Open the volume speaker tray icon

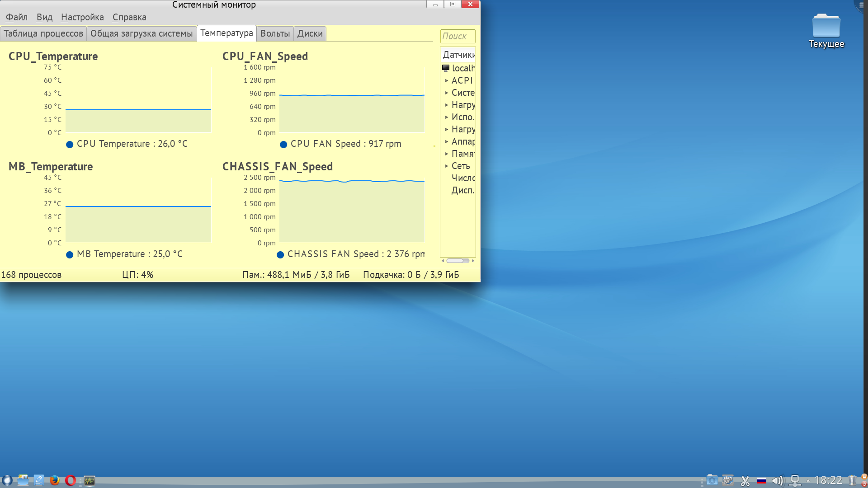(777, 480)
